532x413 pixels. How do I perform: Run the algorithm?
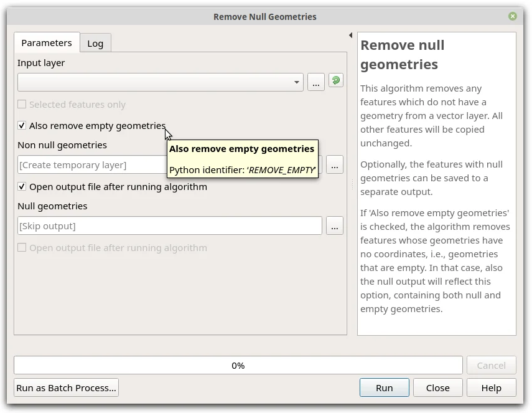(384, 387)
